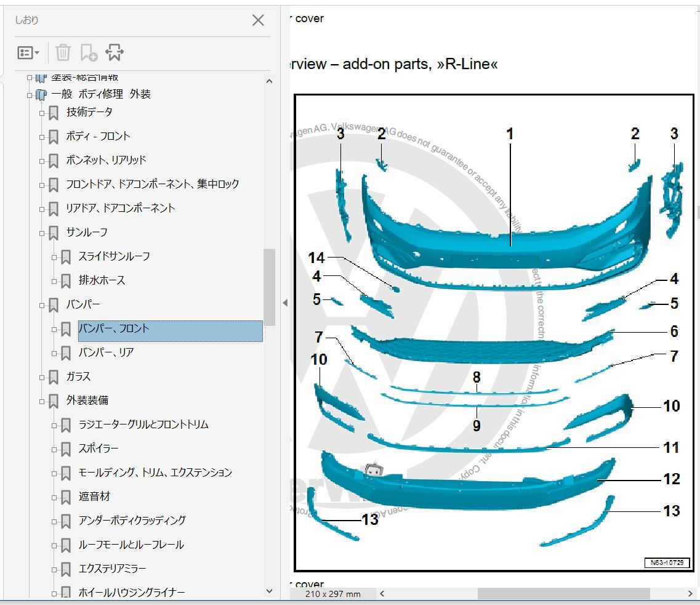Open the バンパー、リア bookmark
Screen dimensions: 700x605
[107, 352]
